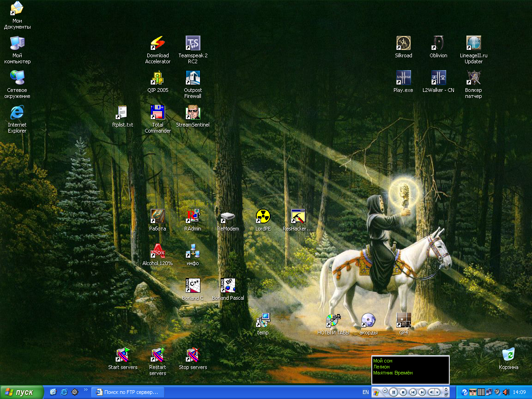The height and width of the screenshot is (399, 532).
Task: Skip to next track in the taskbar player
Action: coord(422,392)
